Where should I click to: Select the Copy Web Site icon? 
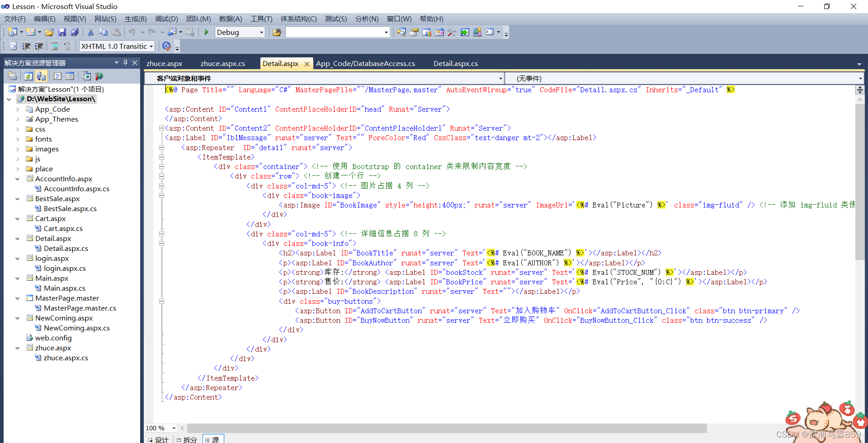point(86,76)
